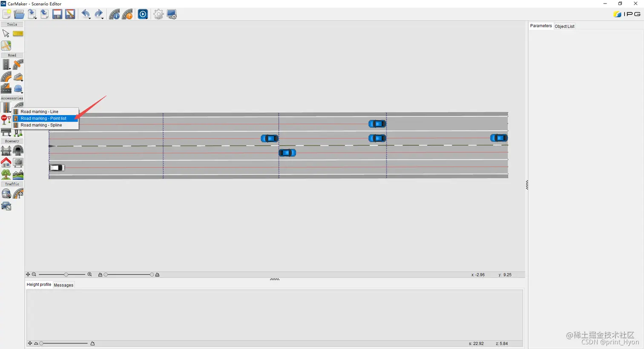Click the bottom panel splitter handle
The width and height of the screenshot is (644, 349).
click(x=275, y=280)
